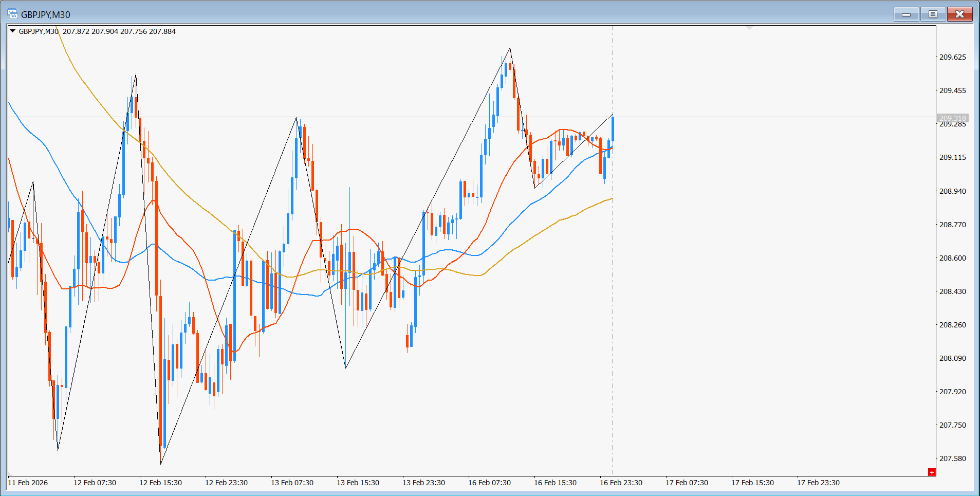Click the 209.625 price scale label
The width and height of the screenshot is (980, 496).
pos(952,57)
